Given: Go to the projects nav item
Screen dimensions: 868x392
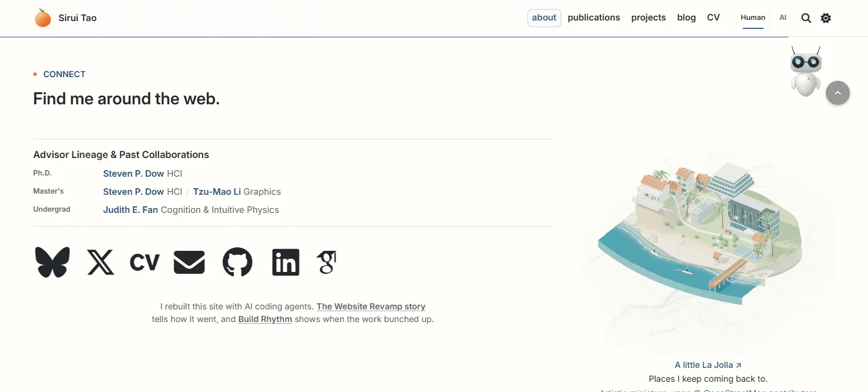Looking at the screenshot, I should point(649,17).
